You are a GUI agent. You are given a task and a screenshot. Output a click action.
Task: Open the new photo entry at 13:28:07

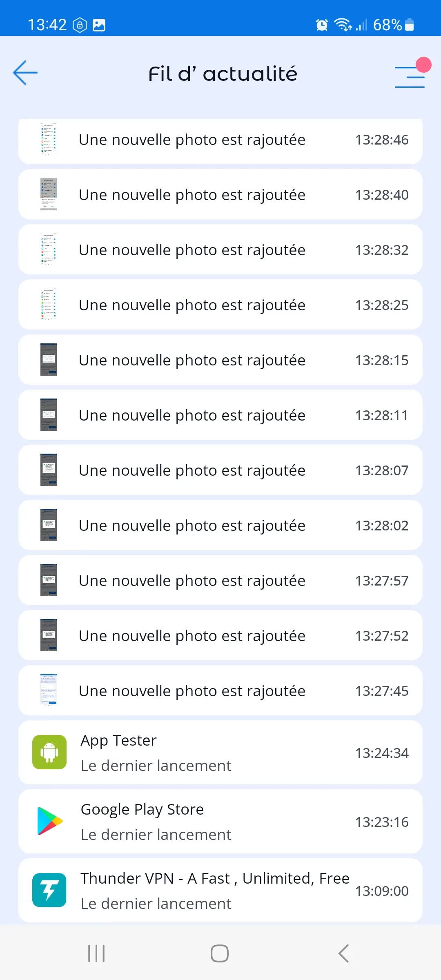[220, 470]
